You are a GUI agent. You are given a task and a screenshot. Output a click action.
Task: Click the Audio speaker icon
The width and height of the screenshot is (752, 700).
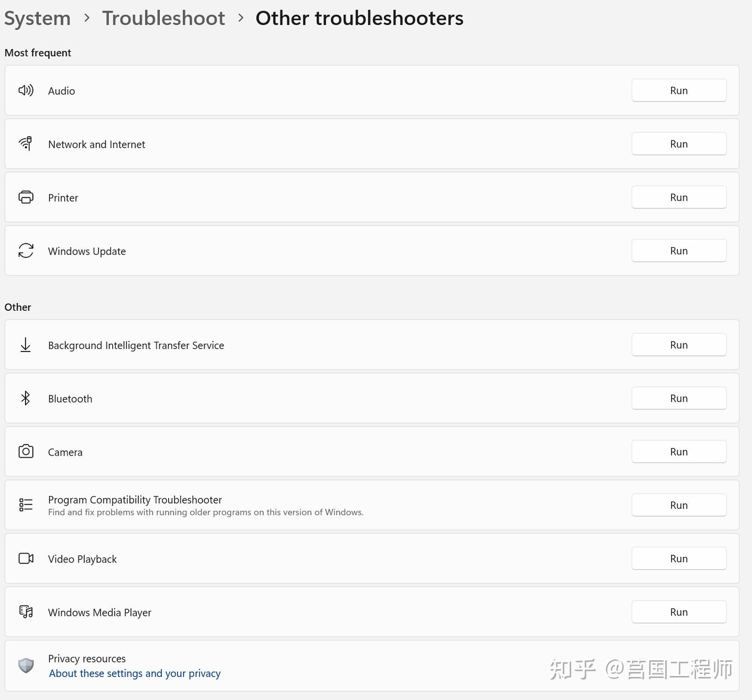point(26,90)
